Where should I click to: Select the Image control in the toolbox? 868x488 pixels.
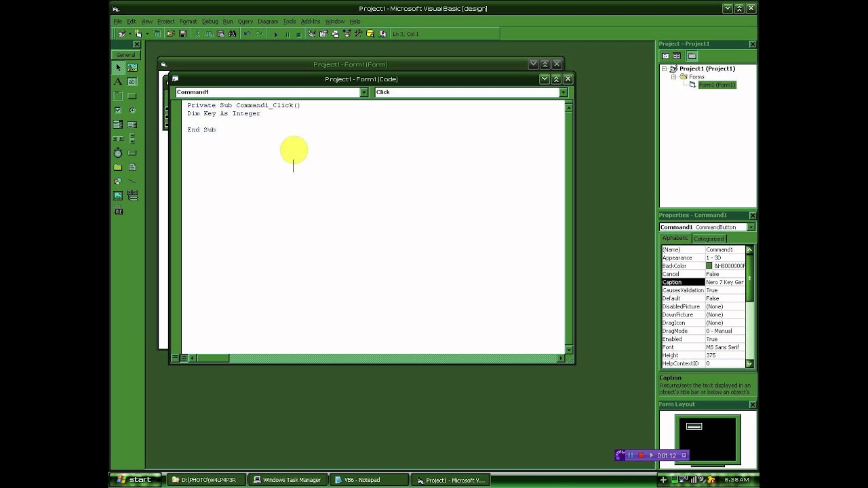[118, 196]
